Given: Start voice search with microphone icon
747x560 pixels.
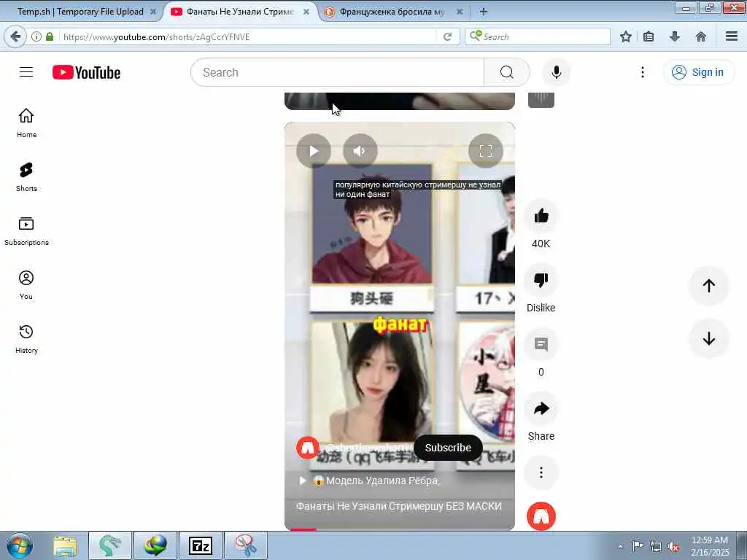Looking at the screenshot, I should pyautogui.click(x=557, y=72).
